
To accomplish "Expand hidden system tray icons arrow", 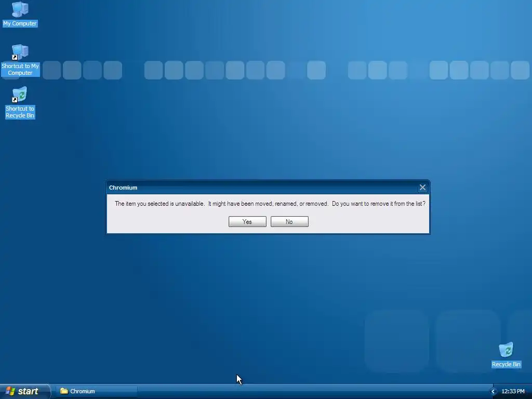I will tap(494, 392).
